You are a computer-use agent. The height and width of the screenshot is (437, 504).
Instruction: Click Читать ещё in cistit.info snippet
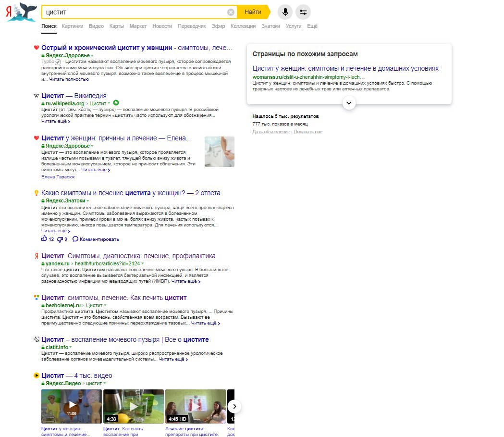[173, 359]
